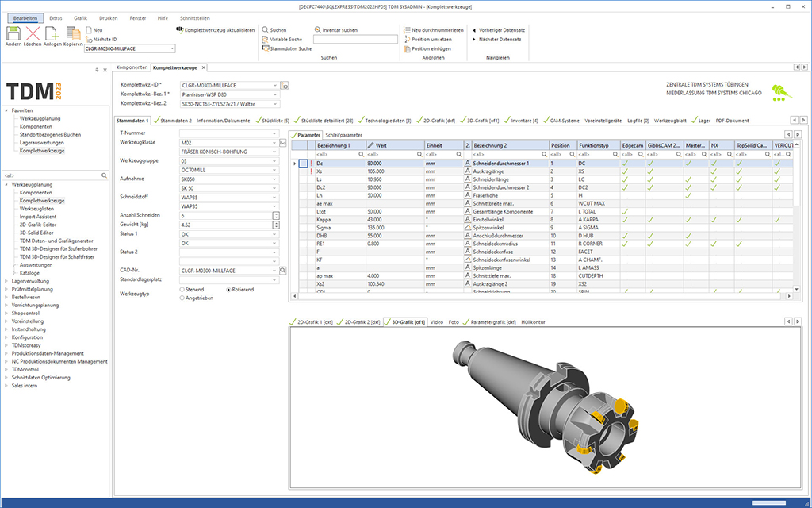This screenshot has width=812, height=508.
Task: Open the T-Nummer dropdown
Action: (x=275, y=133)
